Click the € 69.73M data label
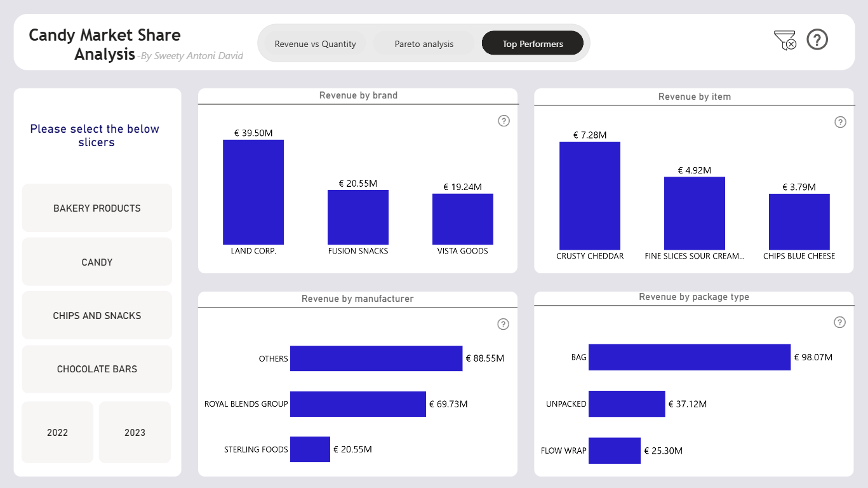Screen dimensions: 868x488 pyautogui.click(x=448, y=404)
